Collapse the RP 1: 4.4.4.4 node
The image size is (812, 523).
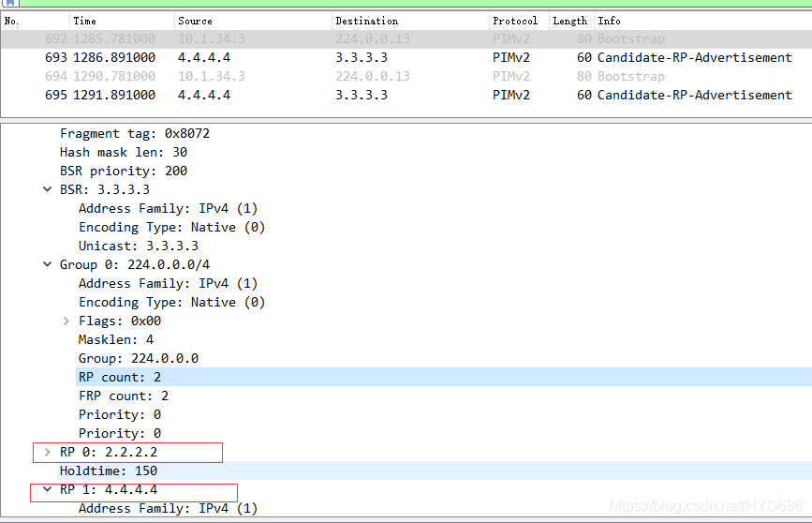pos(47,489)
